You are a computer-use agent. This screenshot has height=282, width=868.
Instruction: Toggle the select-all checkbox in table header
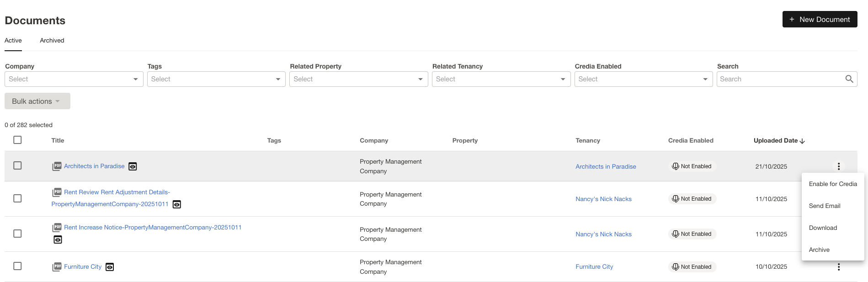pos(17,140)
